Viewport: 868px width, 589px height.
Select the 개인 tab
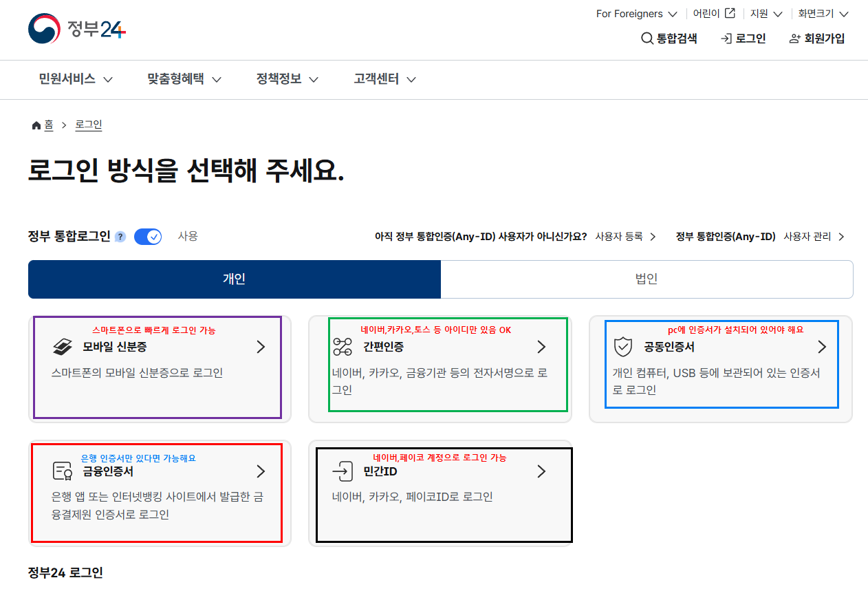(234, 279)
